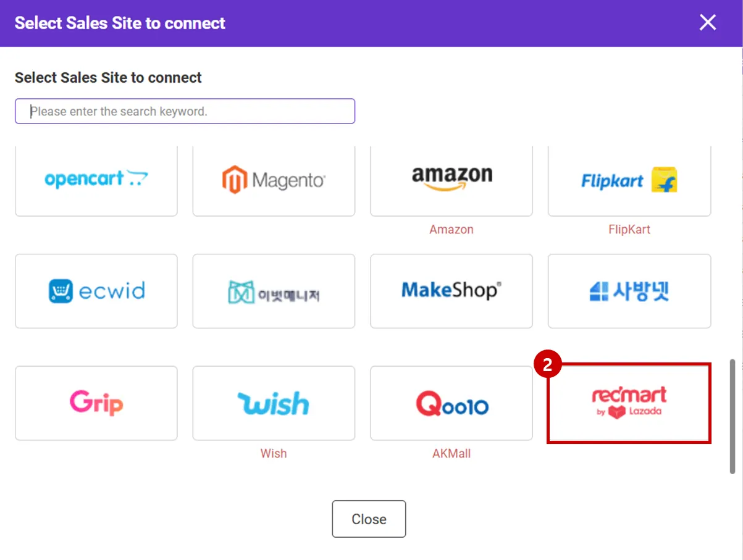The width and height of the screenshot is (743, 560).
Task: Click the Wish text label
Action: tap(274, 454)
